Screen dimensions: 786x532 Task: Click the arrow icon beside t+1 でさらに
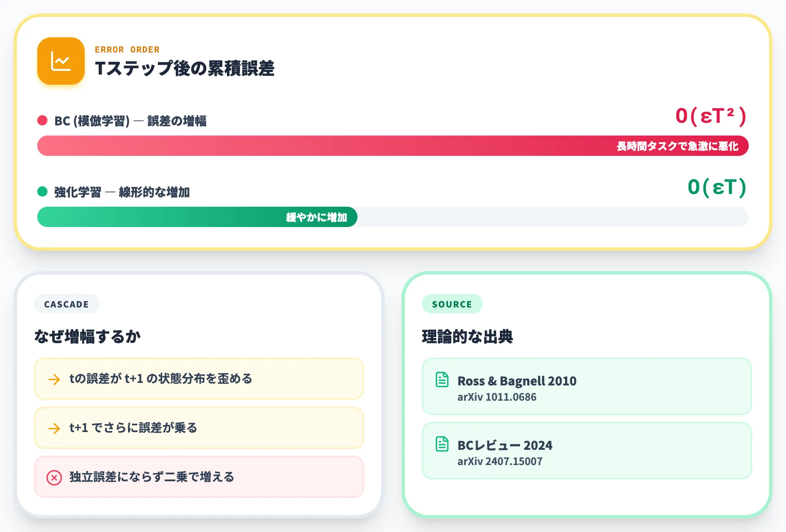click(x=54, y=428)
